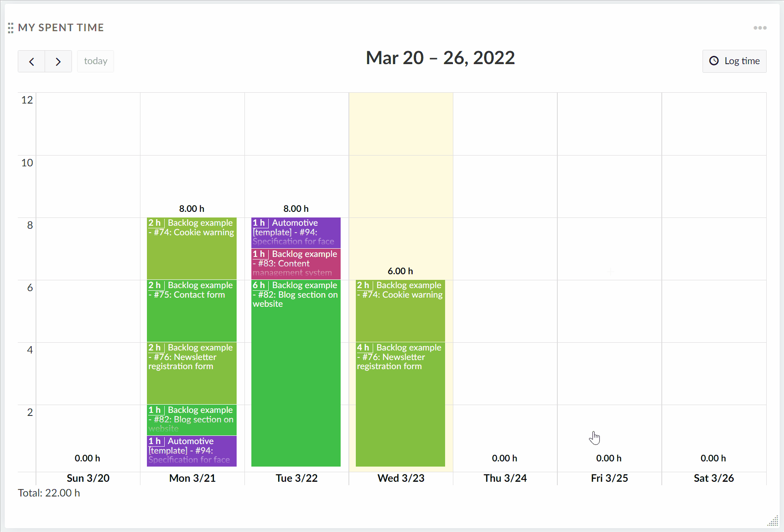Click the Mar 20 – 26, 2022 title

click(x=440, y=58)
